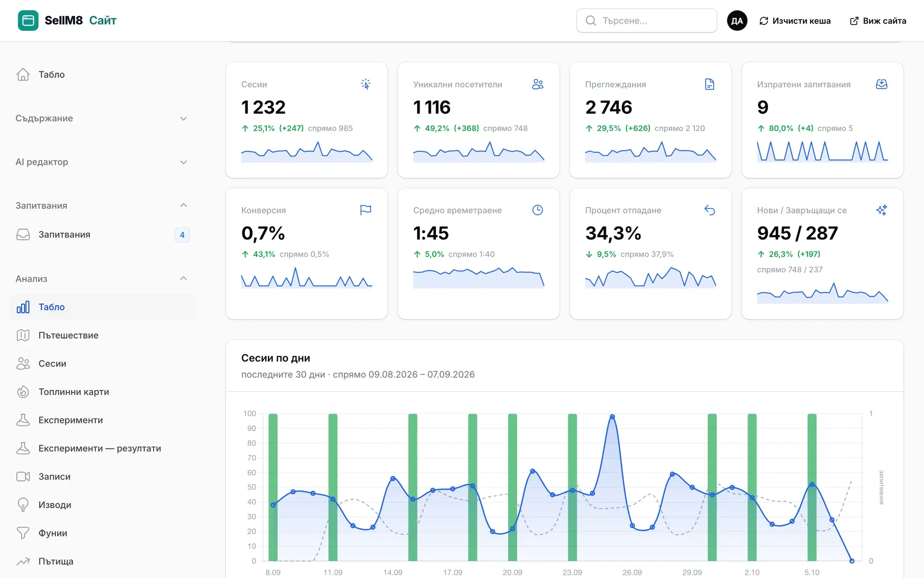Focus the Търсене search field
Viewport: 924px width, 578px height.
point(646,21)
